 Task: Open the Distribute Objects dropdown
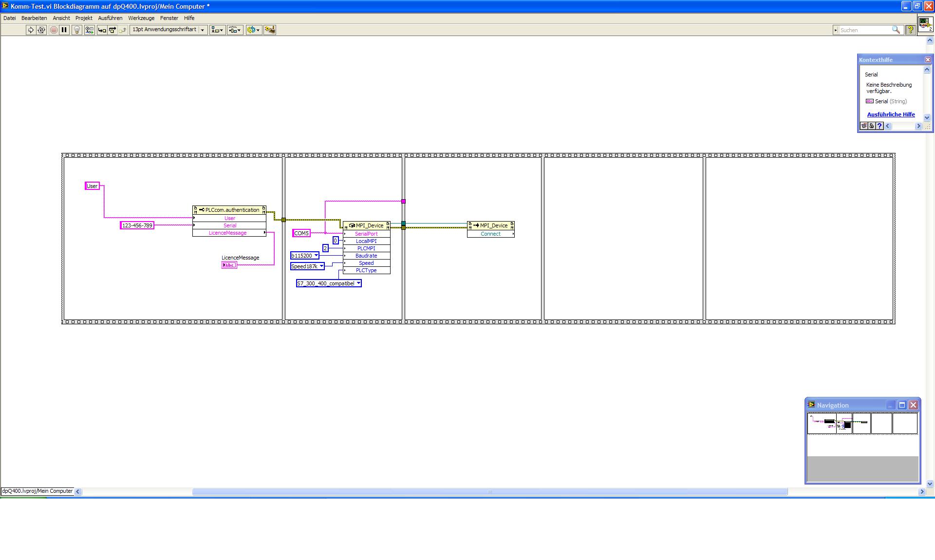point(235,30)
